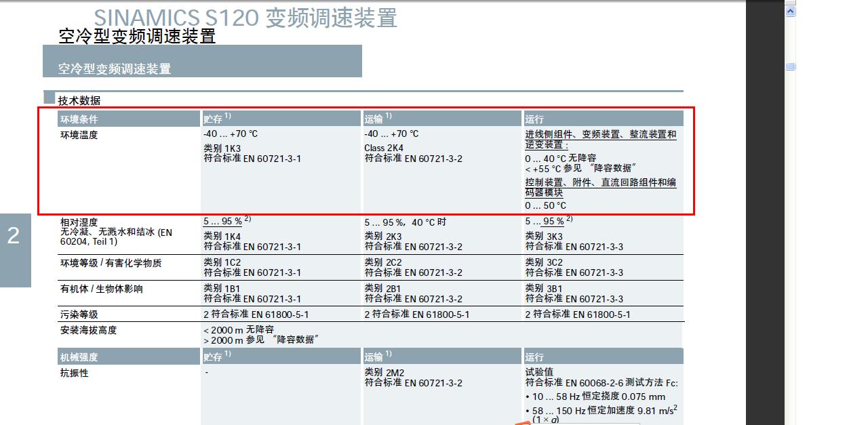Click the '类别 2C2' cell
The image size is (868, 425).
(383, 262)
